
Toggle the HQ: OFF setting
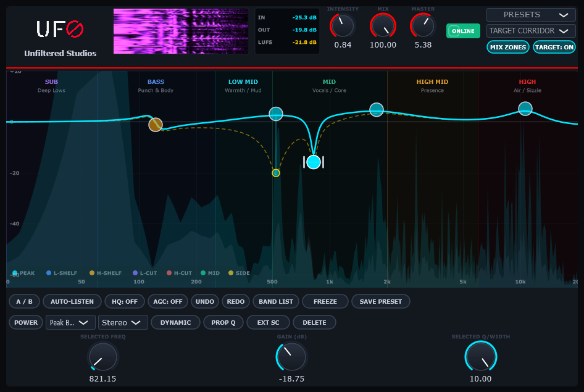pyautogui.click(x=125, y=301)
